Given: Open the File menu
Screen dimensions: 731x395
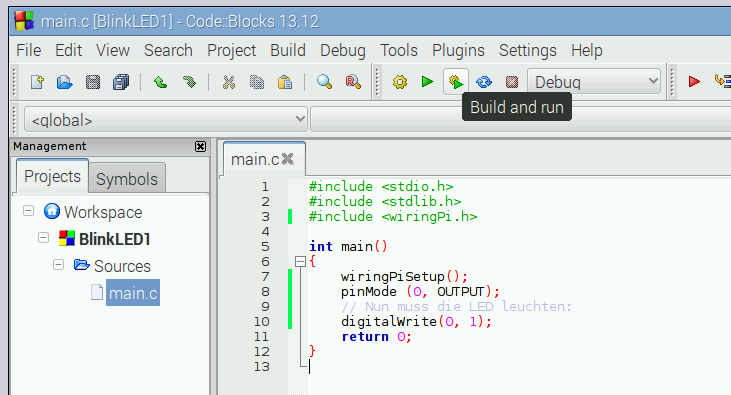Looking at the screenshot, I should [28, 50].
